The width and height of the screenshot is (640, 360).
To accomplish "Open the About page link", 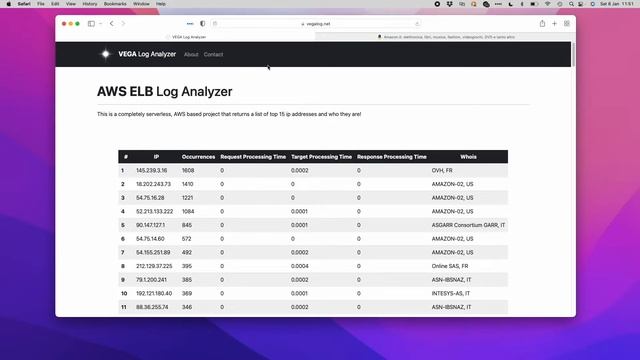I will click(191, 54).
